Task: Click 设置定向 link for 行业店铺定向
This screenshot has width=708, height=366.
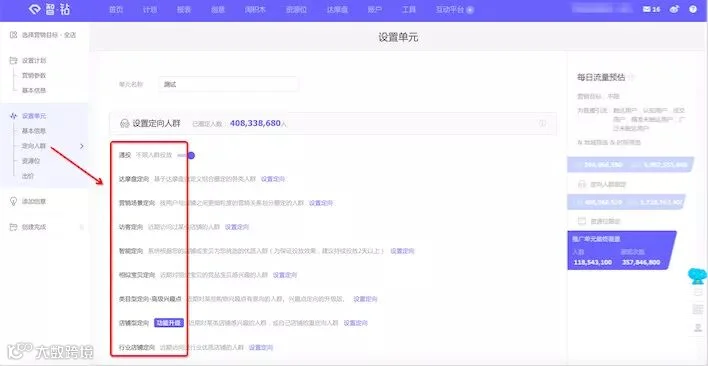Action: point(261,347)
